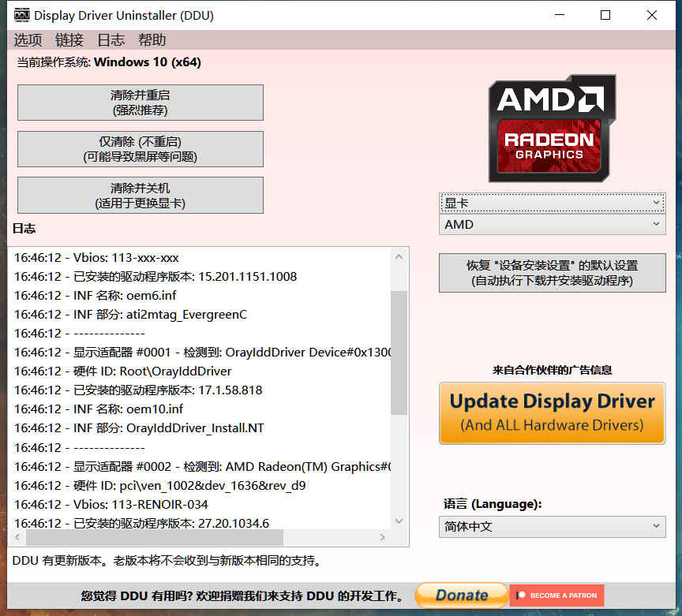Image resolution: width=682 pixels, height=616 pixels.
Task: Click the log horizontal scrollbar thumb
Action: pos(155,537)
